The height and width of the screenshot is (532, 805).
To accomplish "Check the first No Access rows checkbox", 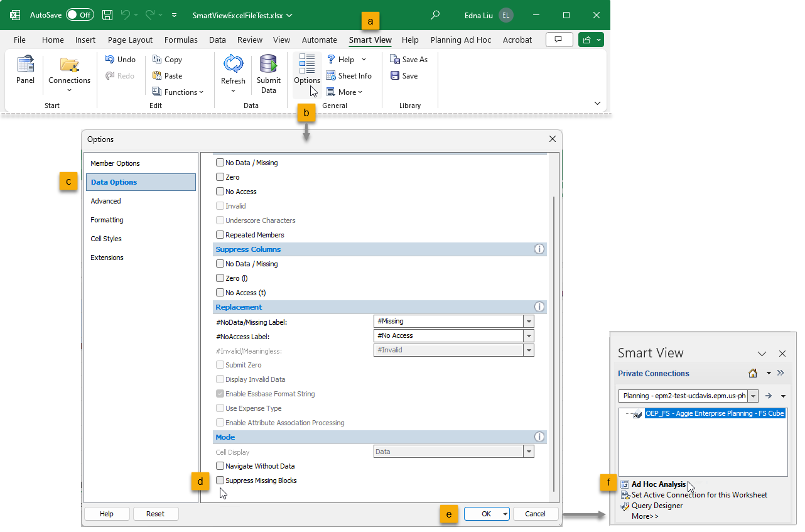I will 220,192.
